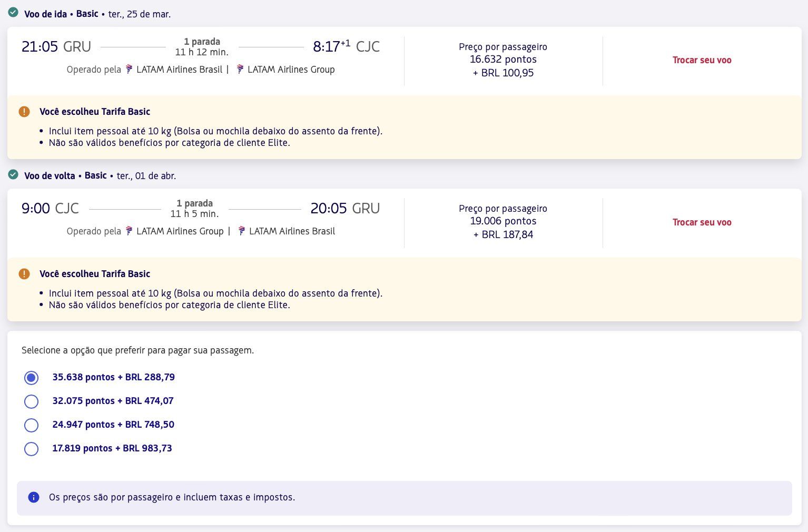808x532 pixels.
Task: Click + BRL 187,84 amount
Action: (x=503, y=235)
